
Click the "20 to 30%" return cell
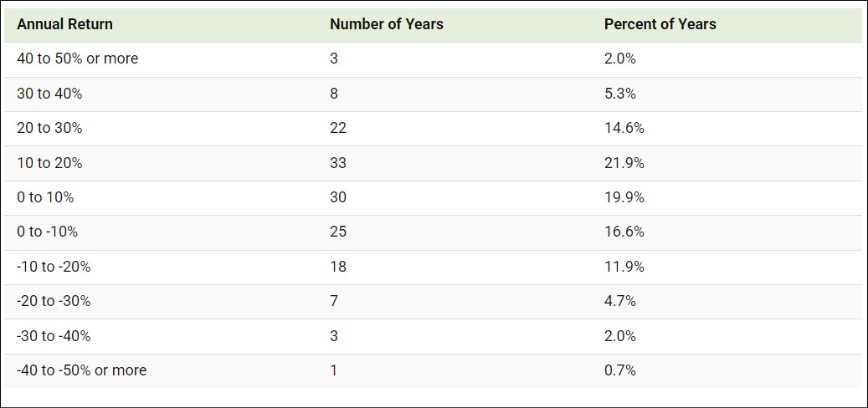[49, 128]
